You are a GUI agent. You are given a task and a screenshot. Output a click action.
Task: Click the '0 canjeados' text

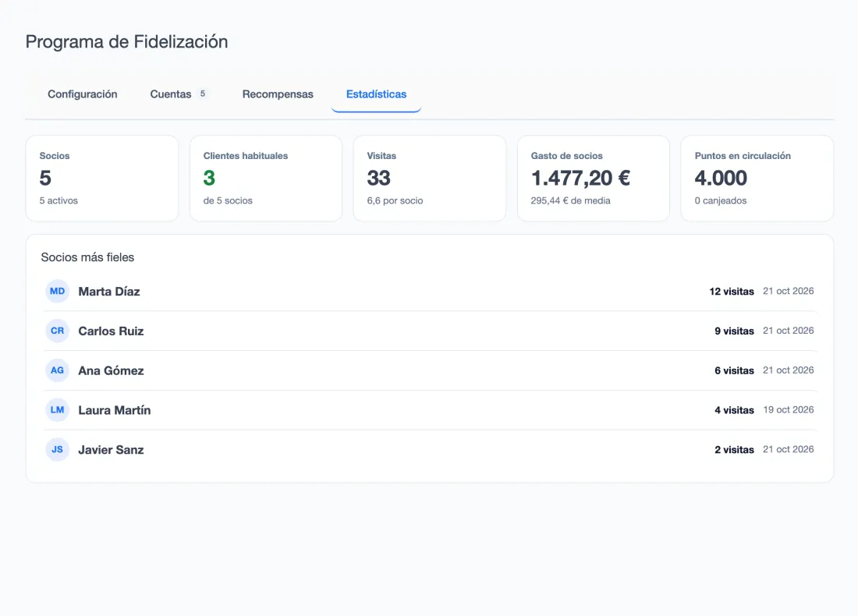(721, 200)
